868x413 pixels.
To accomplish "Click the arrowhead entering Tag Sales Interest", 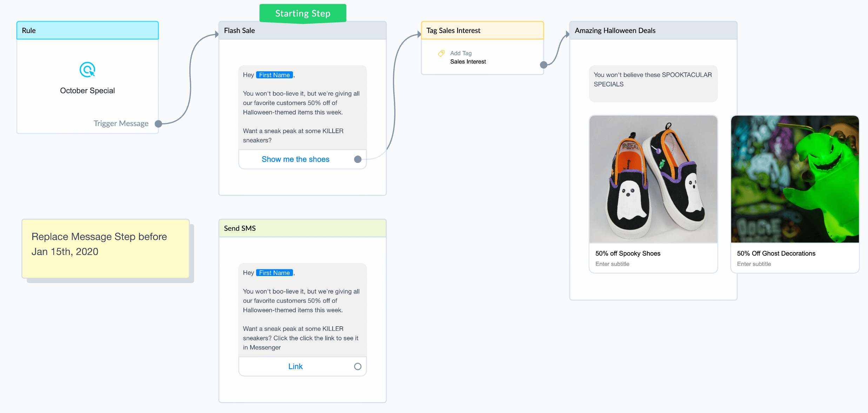I will [x=419, y=34].
